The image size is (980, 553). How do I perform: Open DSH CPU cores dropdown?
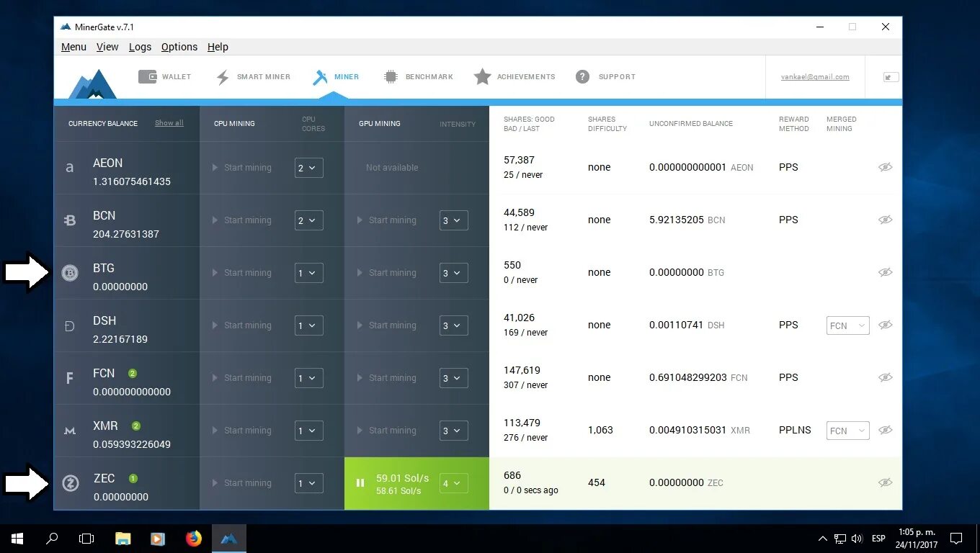click(308, 325)
